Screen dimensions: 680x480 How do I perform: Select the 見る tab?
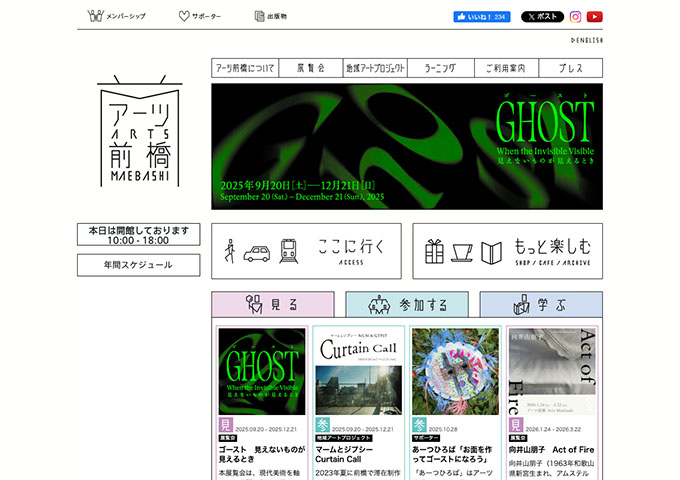pos(272,304)
